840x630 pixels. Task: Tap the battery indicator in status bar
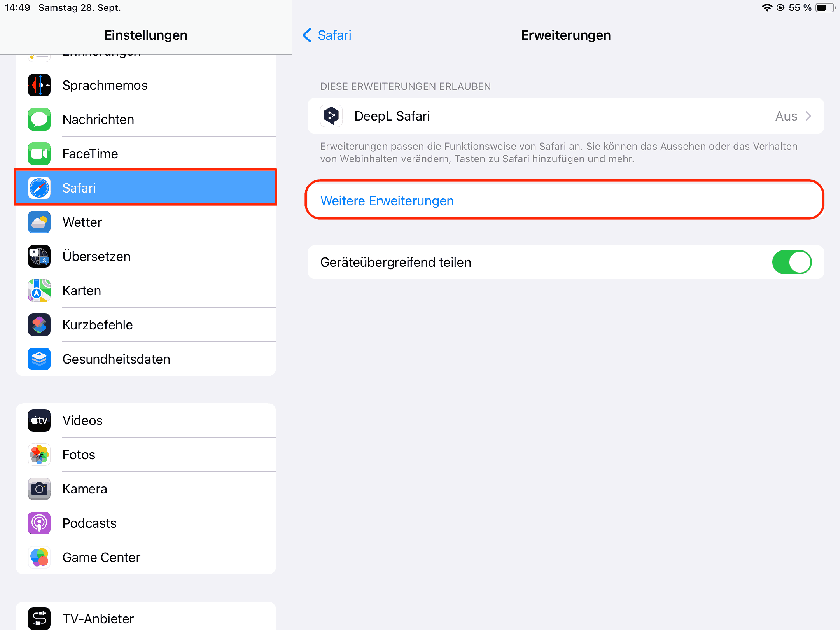click(x=824, y=8)
